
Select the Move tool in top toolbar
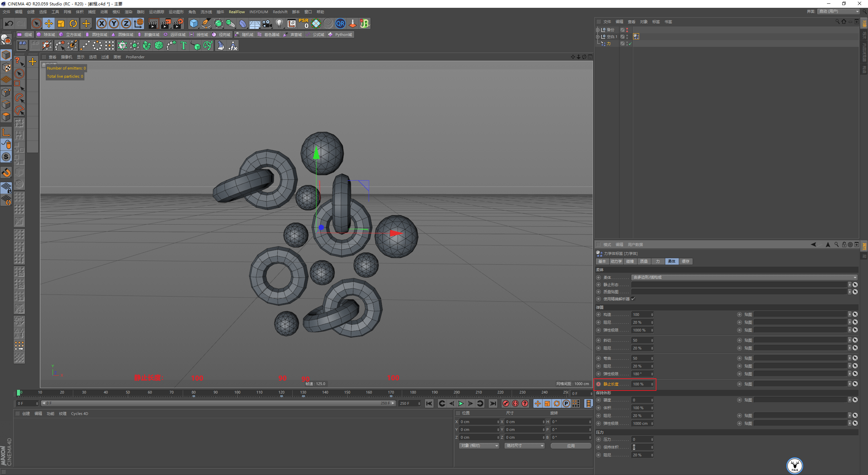(49, 23)
